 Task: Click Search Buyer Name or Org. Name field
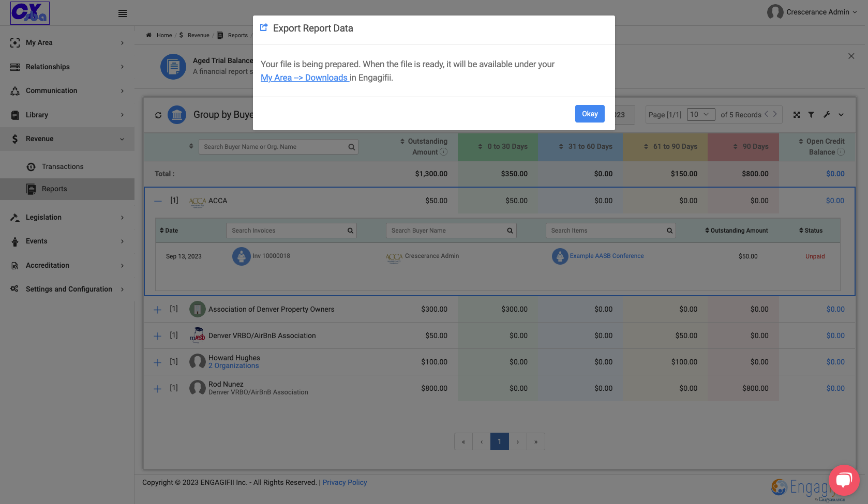click(x=278, y=147)
